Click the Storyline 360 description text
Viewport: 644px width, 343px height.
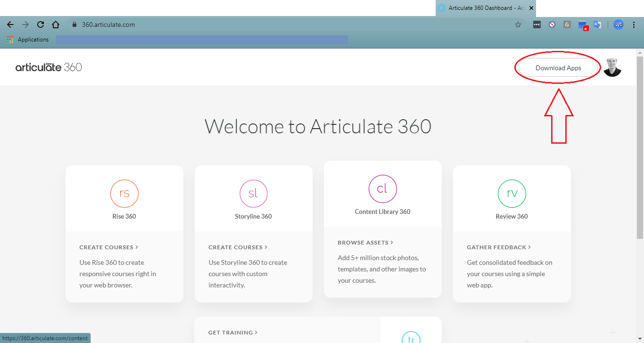tap(248, 274)
